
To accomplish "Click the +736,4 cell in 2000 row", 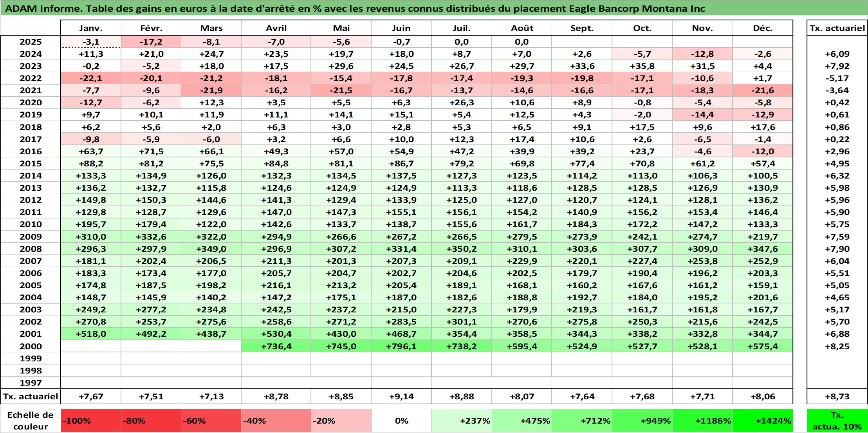I will [x=276, y=346].
